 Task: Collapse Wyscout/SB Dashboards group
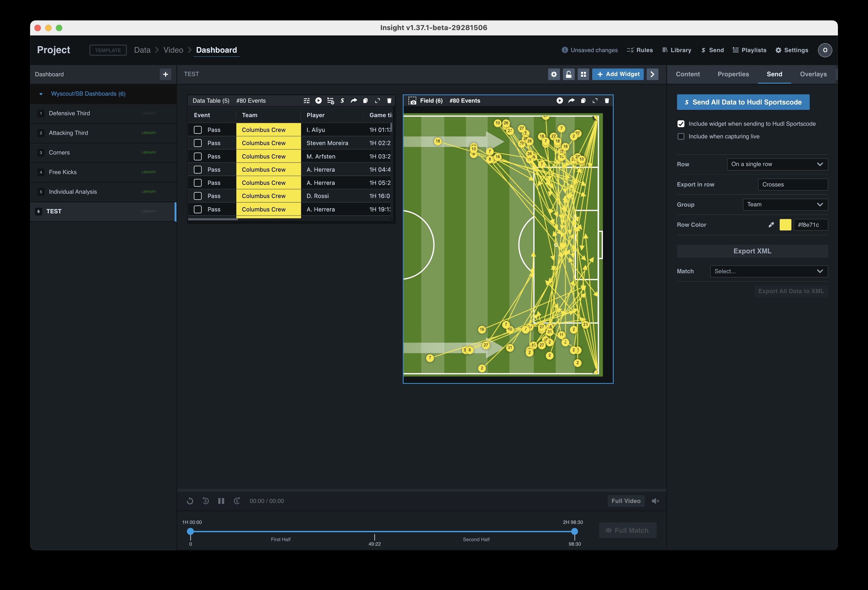click(x=41, y=94)
